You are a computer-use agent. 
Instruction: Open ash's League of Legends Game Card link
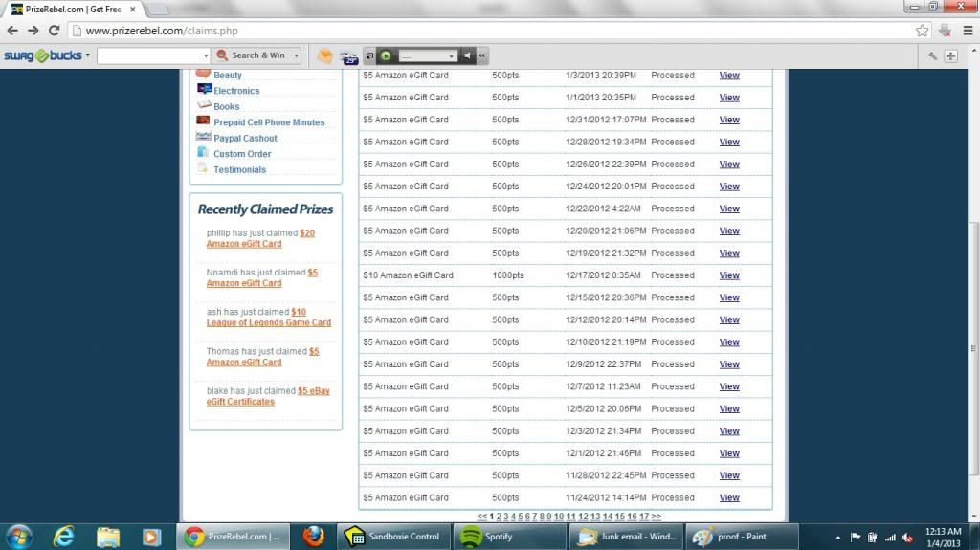tap(269, 318)
